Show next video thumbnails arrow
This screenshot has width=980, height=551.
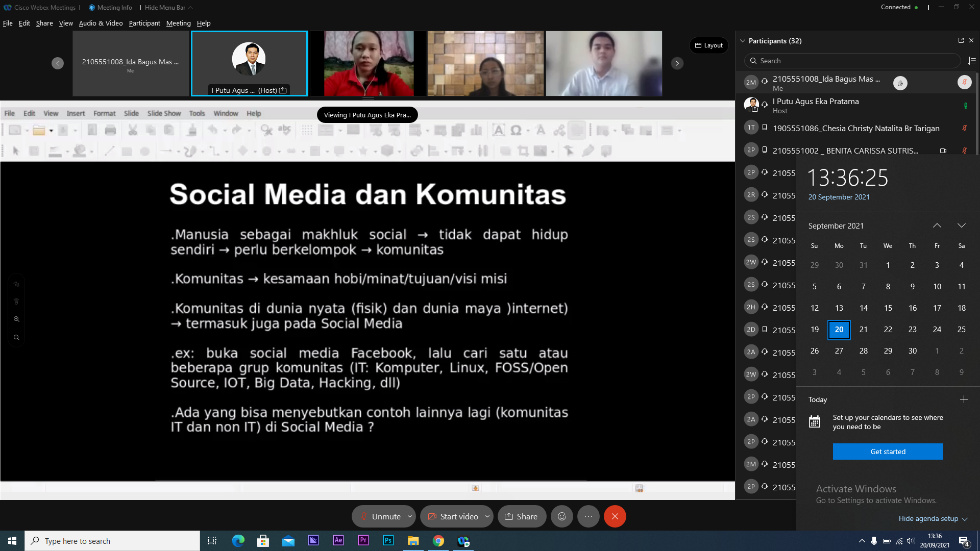[x=677, y=63]
